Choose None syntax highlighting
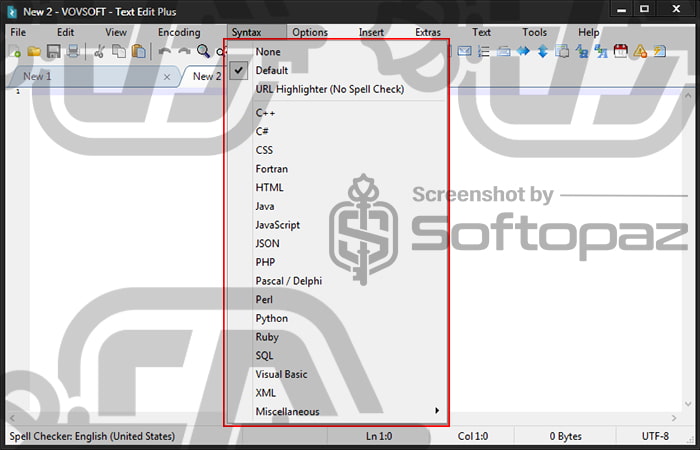The width and height of the screenshot is (700, 450). (337, 52)
